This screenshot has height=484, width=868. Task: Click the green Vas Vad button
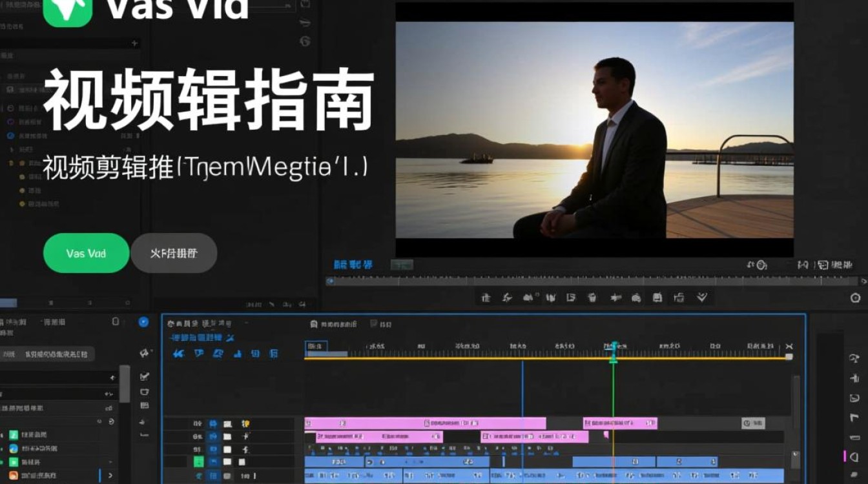[86, 253]
